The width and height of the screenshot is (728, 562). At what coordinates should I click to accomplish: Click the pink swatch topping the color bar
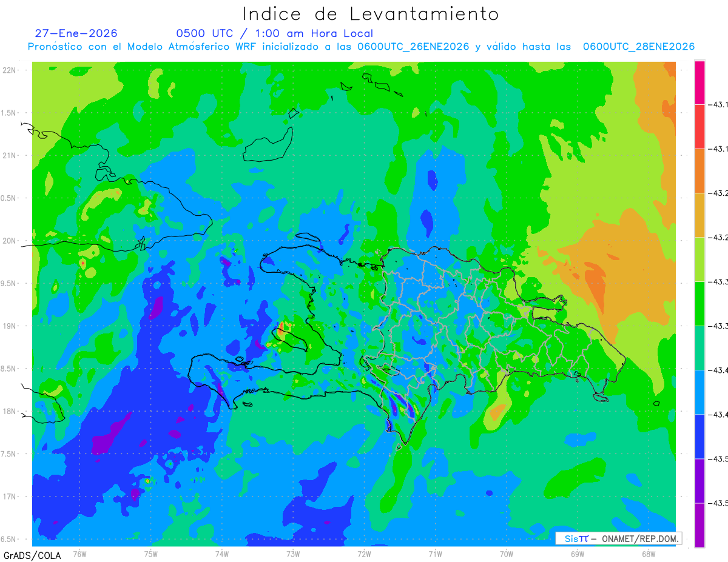699,82
